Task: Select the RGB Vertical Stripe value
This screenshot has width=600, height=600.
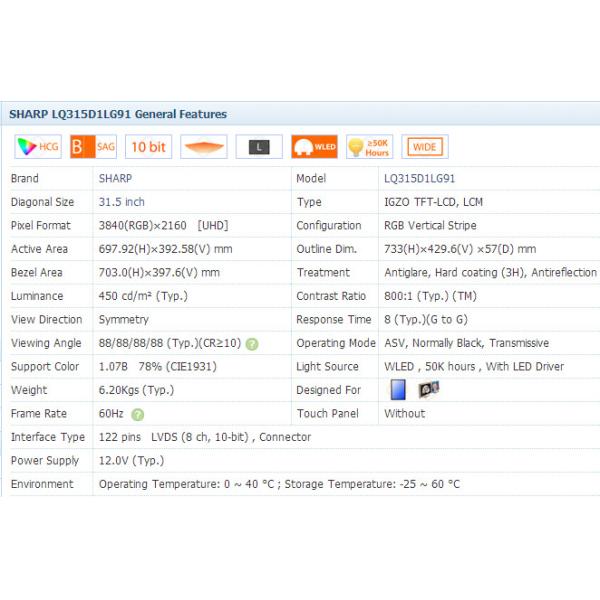Action: (430, 226)
